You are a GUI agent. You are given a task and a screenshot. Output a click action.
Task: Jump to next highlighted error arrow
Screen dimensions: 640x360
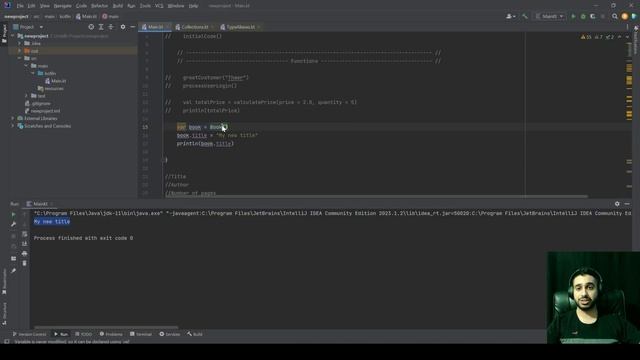627,37
